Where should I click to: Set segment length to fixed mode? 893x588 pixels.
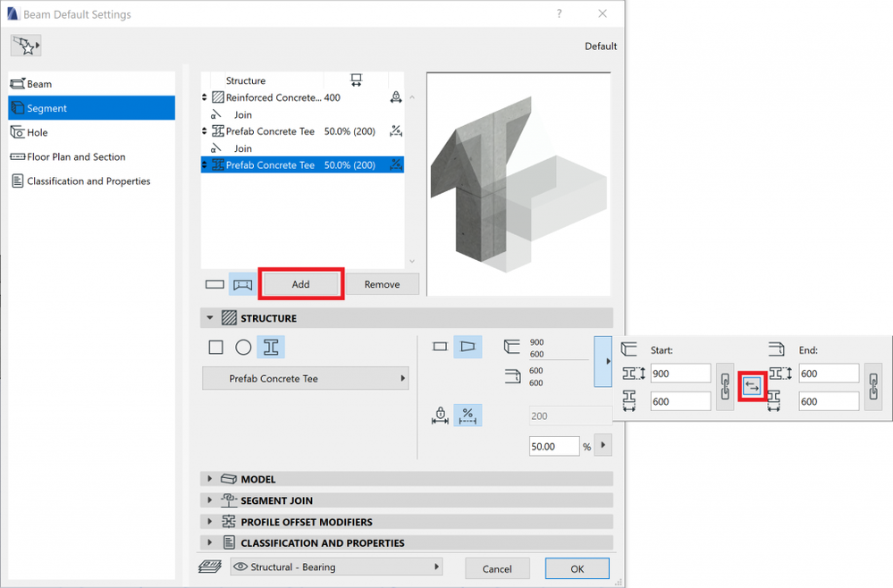point(440,416)
